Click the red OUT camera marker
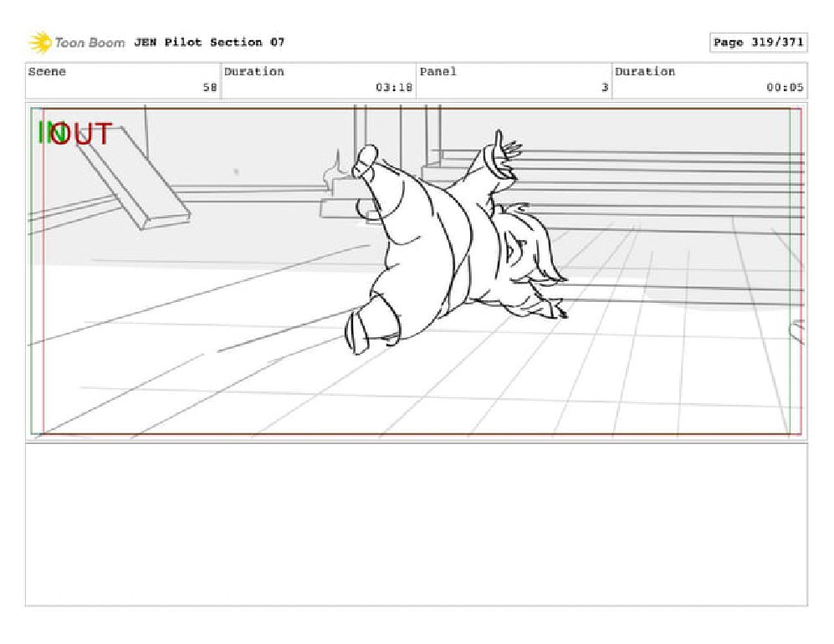834x644 pixels. pos(83,134)
